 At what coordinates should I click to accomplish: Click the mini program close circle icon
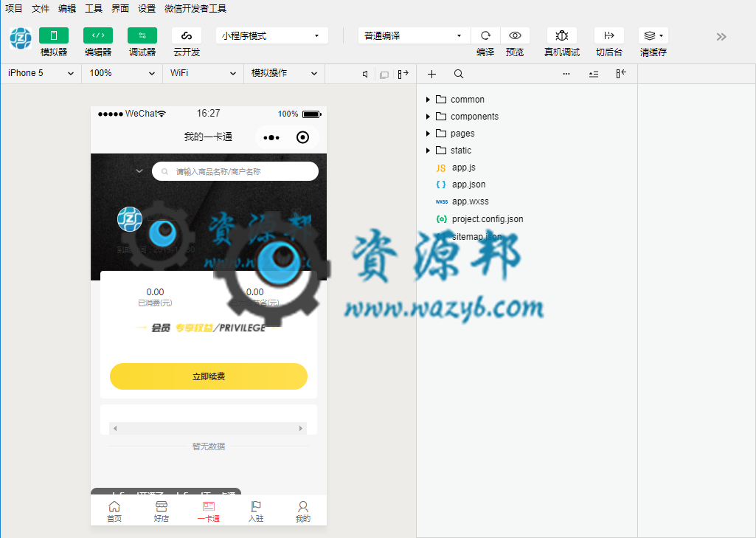(303, 137)
